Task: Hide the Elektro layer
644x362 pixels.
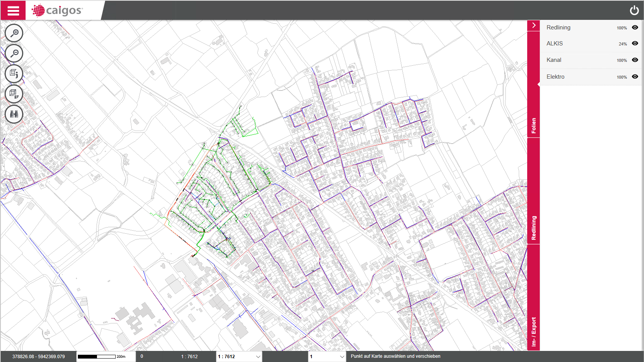Action: (x=635, y=77)
